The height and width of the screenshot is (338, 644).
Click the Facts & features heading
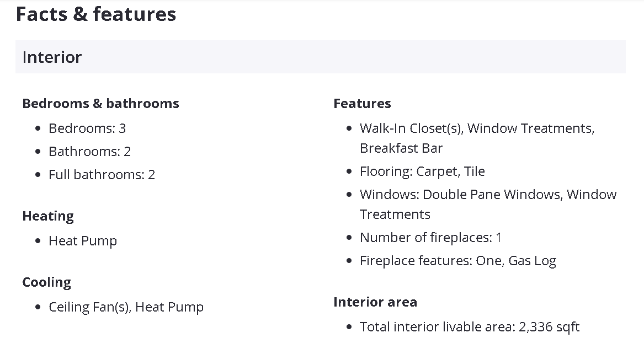pyautogui.click(x=96, y=14)
